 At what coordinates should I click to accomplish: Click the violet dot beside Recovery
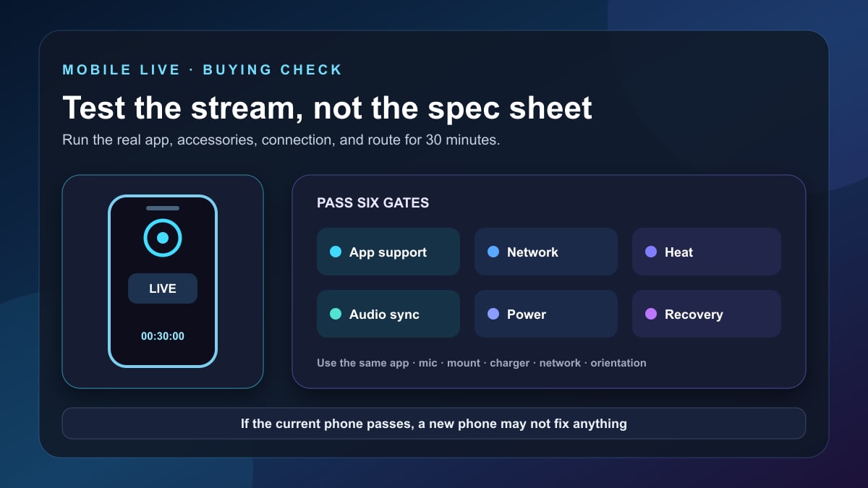(x=651, y=314)
